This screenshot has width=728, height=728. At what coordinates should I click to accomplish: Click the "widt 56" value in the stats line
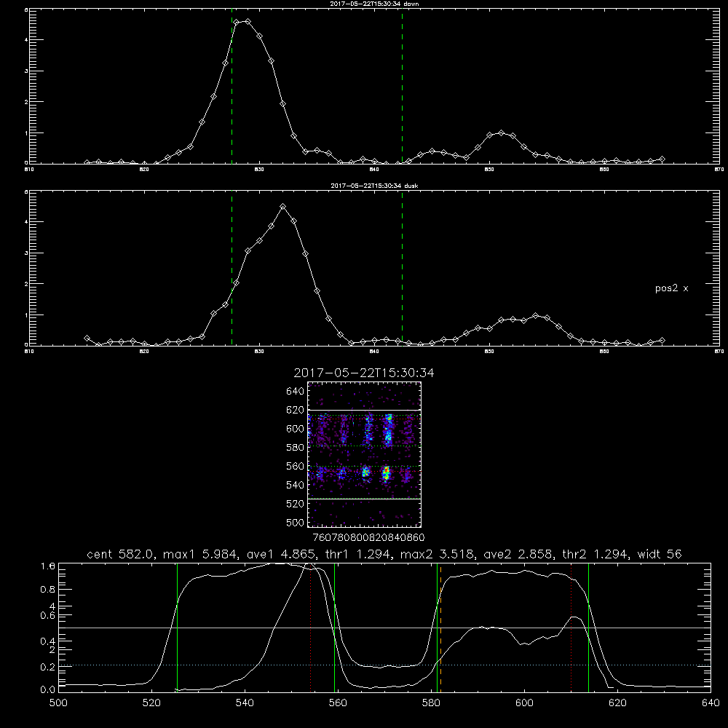click(x=660, y=554)
